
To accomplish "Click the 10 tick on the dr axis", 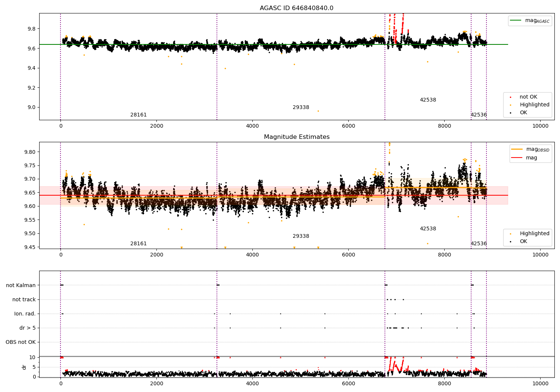I will coord(32,357).
